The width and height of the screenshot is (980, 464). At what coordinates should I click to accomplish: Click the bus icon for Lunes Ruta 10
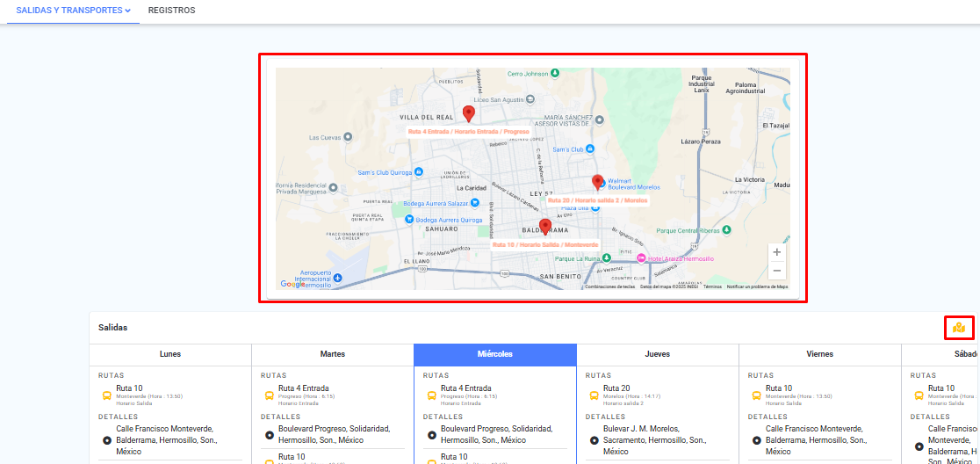pyautogui.click(x=107, y=395)
